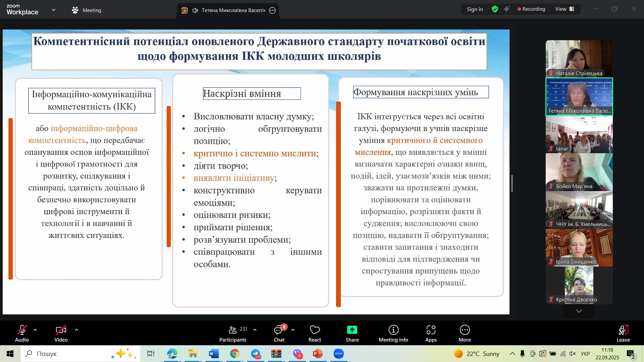Expand the Zoom Workplace dropdown chevron

point(54,10)
